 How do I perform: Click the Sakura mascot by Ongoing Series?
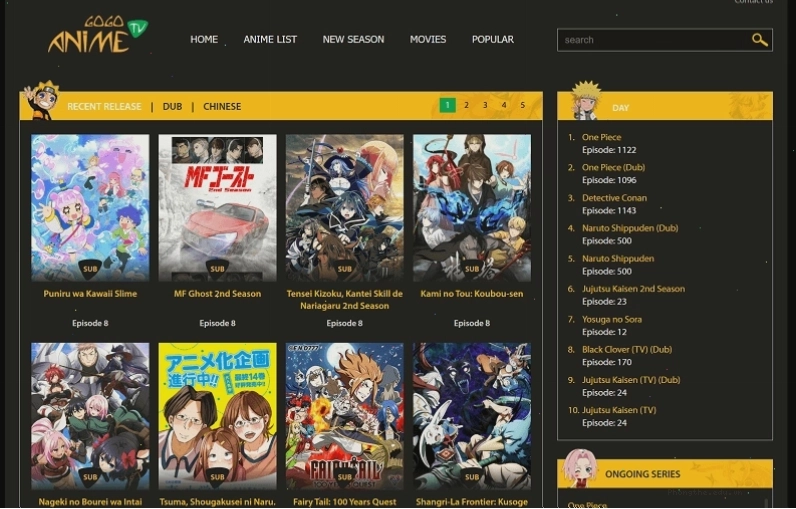(580, 468)
